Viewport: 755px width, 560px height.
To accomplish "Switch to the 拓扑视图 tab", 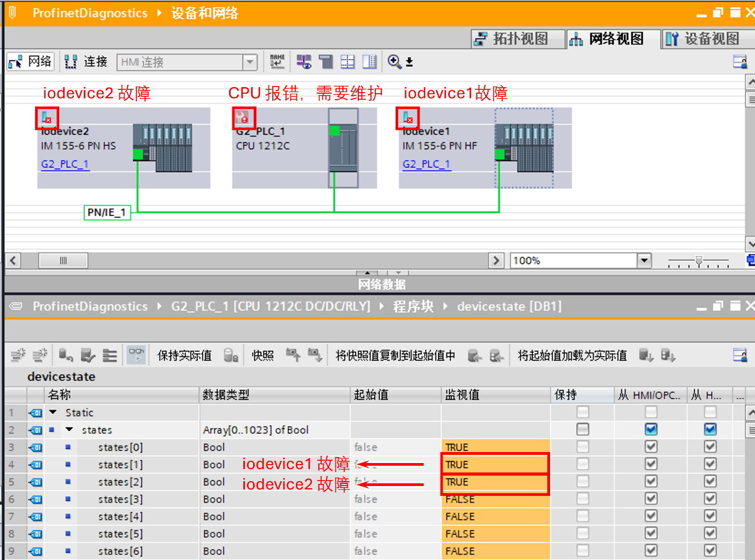I will click(517, 38).
